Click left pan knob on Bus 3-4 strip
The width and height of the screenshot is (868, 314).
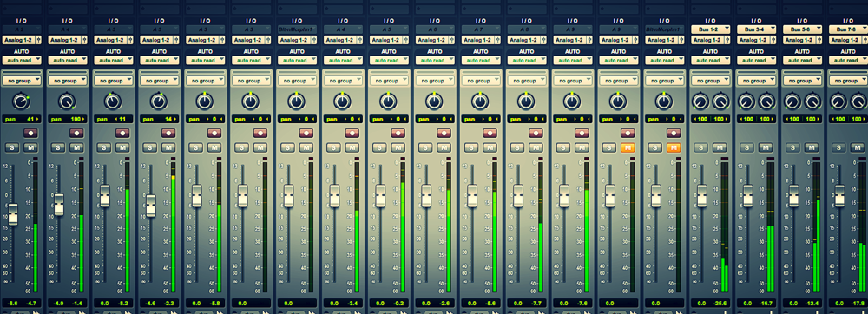tap(746, 101)
